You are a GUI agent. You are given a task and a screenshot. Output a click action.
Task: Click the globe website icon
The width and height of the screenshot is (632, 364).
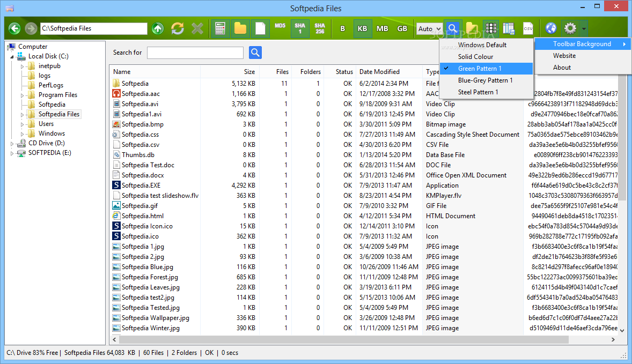(551, 28)
